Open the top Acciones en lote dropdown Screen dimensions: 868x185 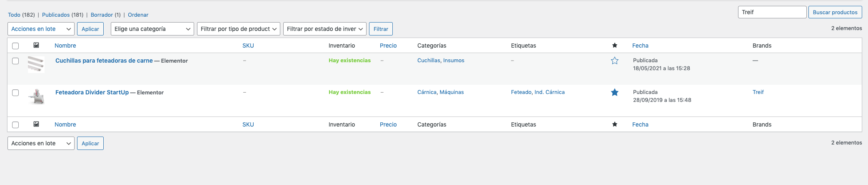(x=41, y=29)
